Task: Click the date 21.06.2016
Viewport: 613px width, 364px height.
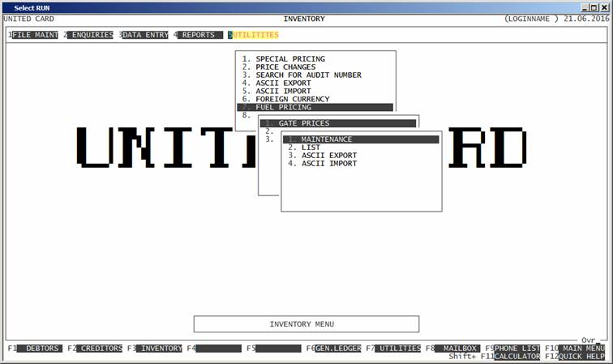Action: click(586, 19)
